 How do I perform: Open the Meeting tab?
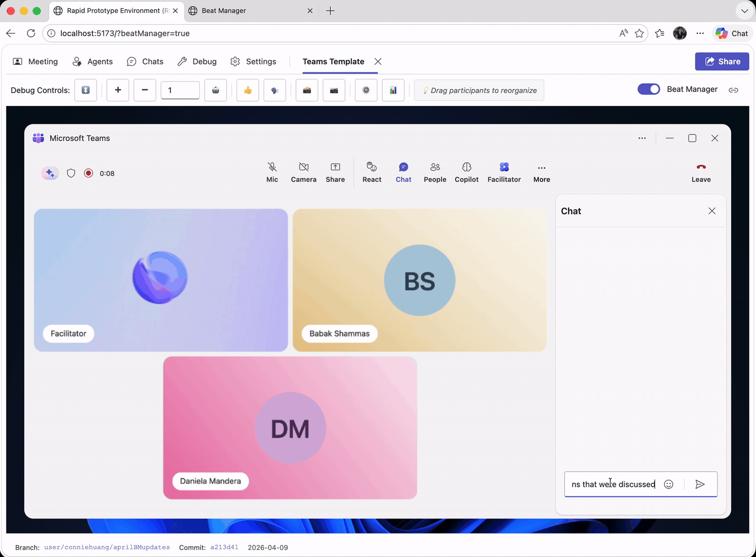point(36,62)
